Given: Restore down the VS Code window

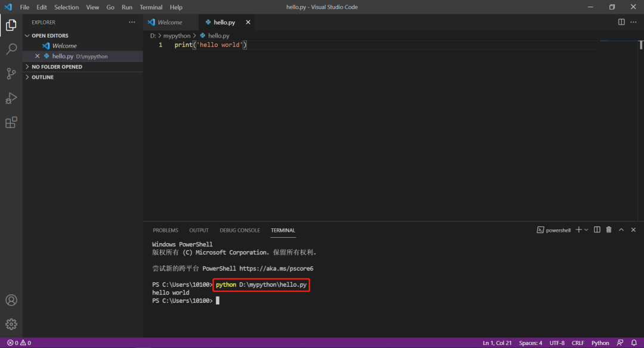Looking at the screenshot, I should [x=612, y=7].
